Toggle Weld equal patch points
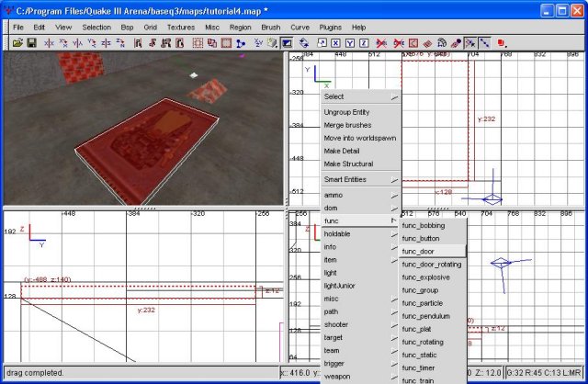Image resolution: width=588 pixels, height=384 pixels. (x=470, y=43)
